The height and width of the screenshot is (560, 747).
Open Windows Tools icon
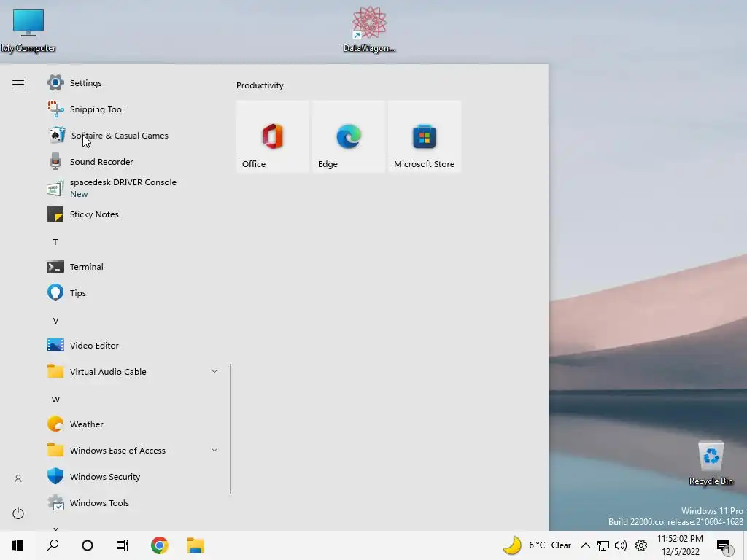point(55,503)
